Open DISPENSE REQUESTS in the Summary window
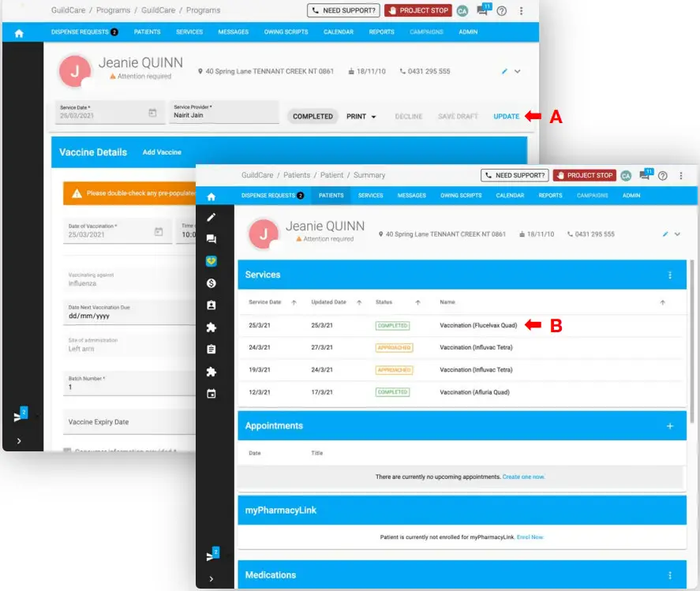 [x=272, y=196]
